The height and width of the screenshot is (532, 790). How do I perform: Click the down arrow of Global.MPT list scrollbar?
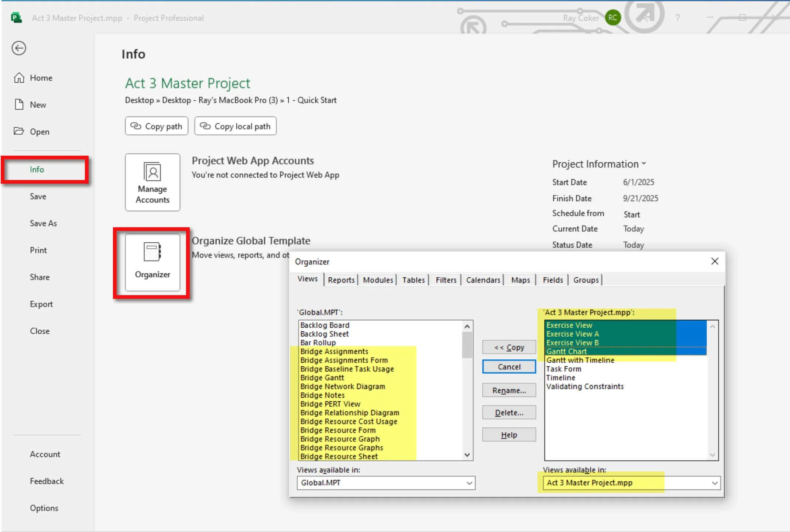pyautogui.click(x=467, y=455)
